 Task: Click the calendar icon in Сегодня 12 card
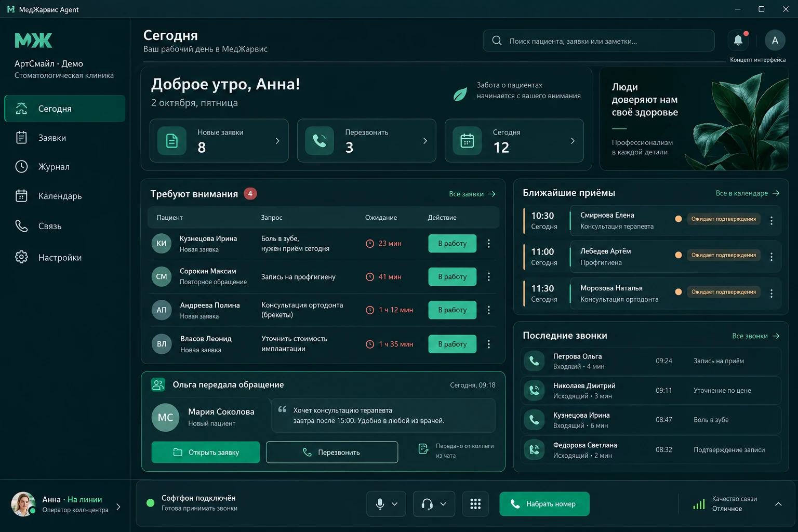pos(467,141)
